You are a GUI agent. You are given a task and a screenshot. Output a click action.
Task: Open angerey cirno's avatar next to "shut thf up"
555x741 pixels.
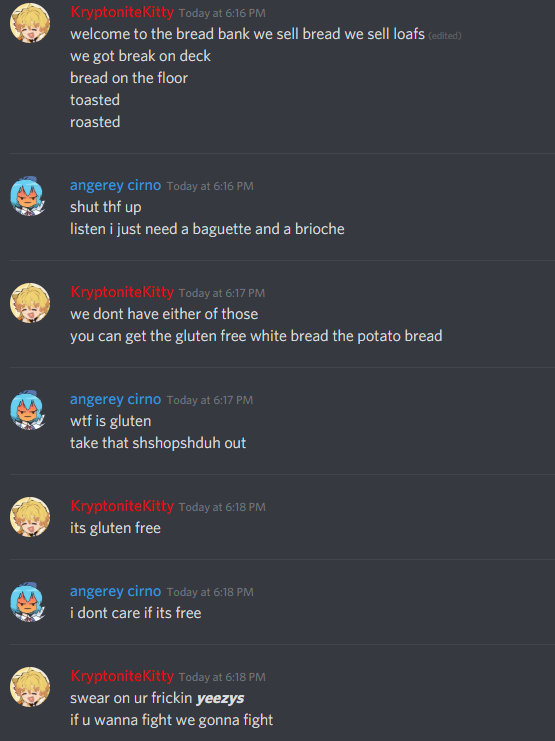pyautogui.click(x=30, y=196)
